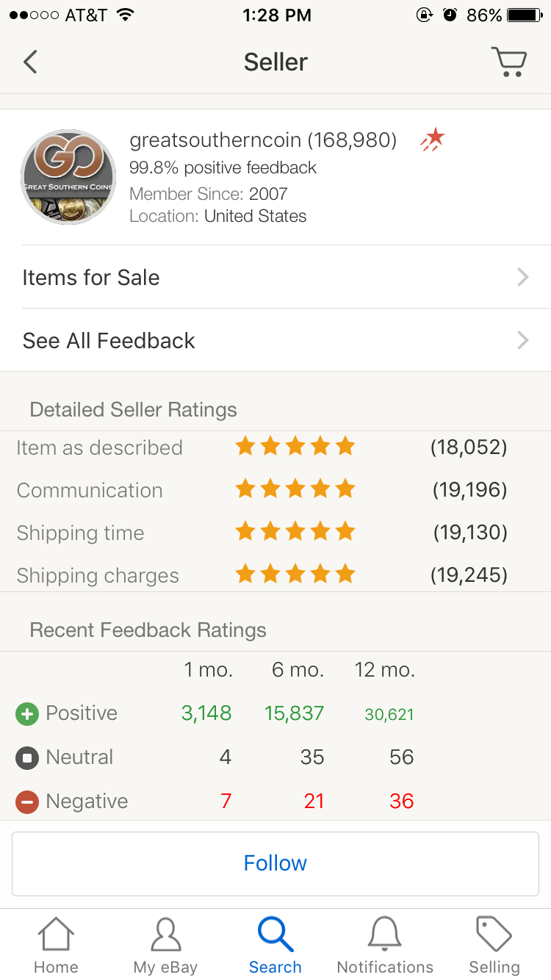
Task: Tap the red shooting star feedback badge
Action: pos(433,140)
